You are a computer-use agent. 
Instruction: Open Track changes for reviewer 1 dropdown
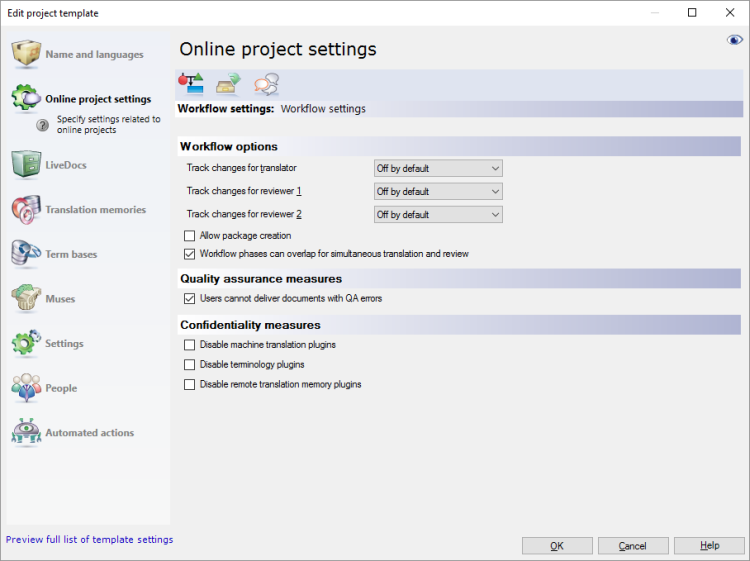[438, 191]
